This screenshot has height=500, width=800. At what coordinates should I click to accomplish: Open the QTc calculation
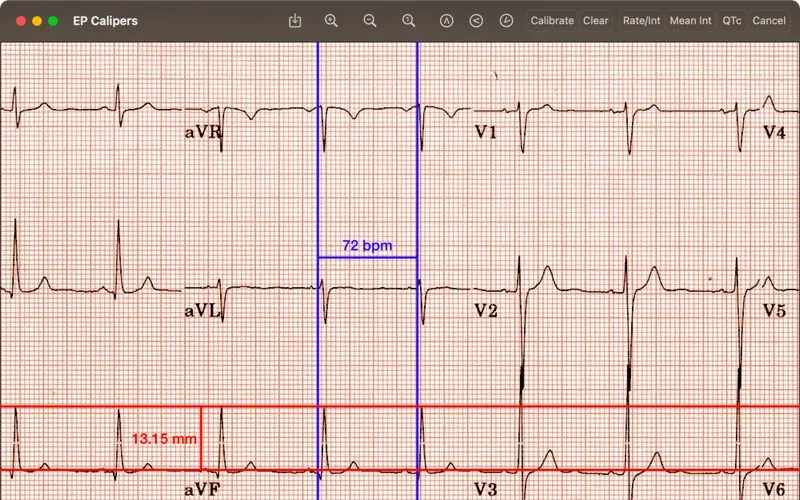(732, 21)
